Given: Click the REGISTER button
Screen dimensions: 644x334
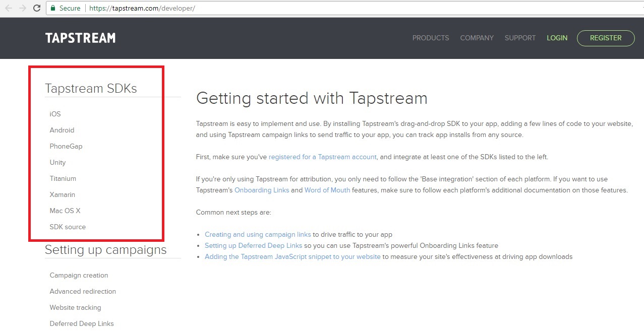Looking at the screenshot, I should [606, 38].
